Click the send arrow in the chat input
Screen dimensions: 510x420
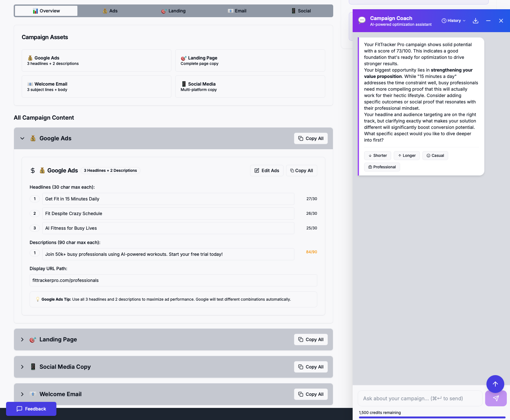[x=496, y=398]
